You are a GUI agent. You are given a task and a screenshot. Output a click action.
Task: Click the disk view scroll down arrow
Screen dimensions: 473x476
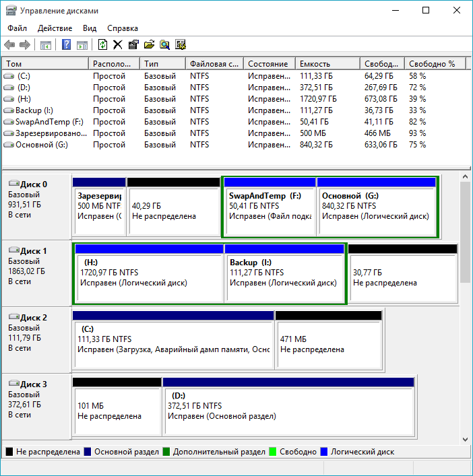[x=465, y=439]
